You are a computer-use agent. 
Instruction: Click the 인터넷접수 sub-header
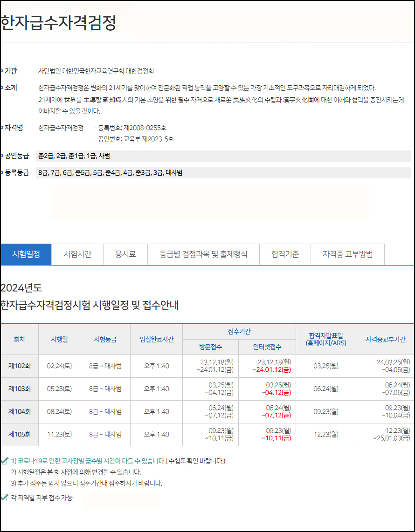pos(267,347)
